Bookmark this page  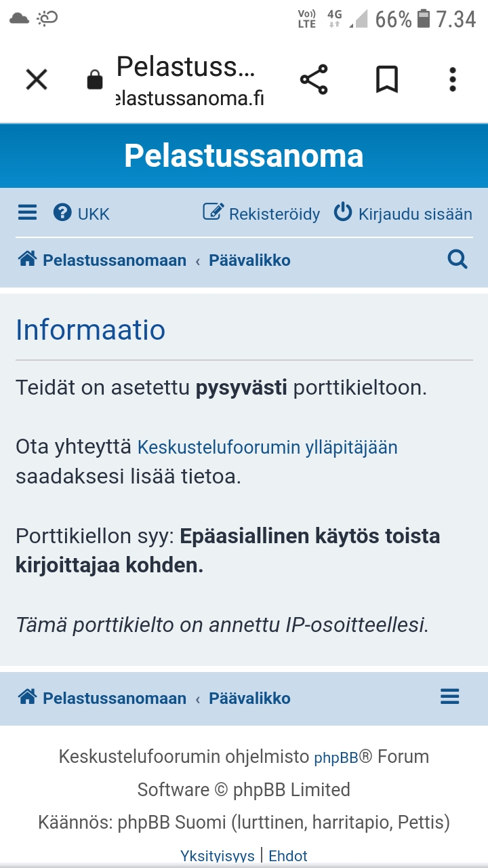tap(387, 80)
